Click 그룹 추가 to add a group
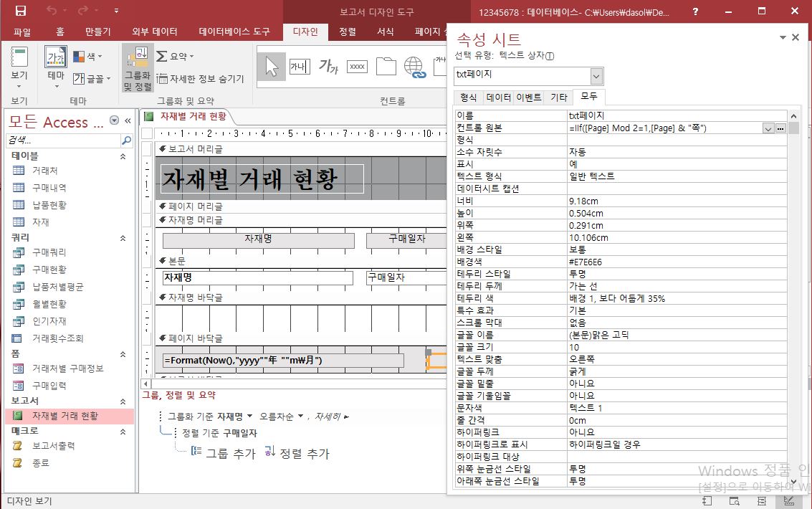This screenshot has height=509, width=812. pyautogui.click(x=223, y=453)
